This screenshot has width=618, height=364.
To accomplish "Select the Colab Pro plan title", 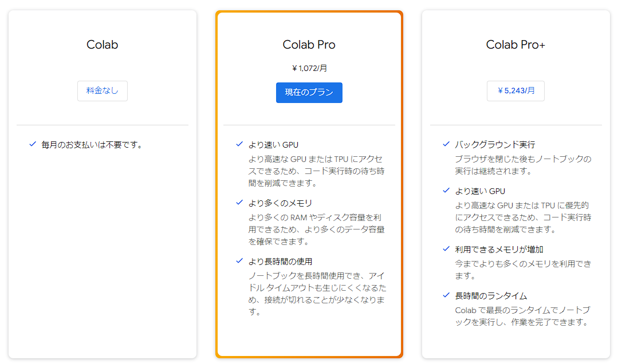I will tap(309, 45).
